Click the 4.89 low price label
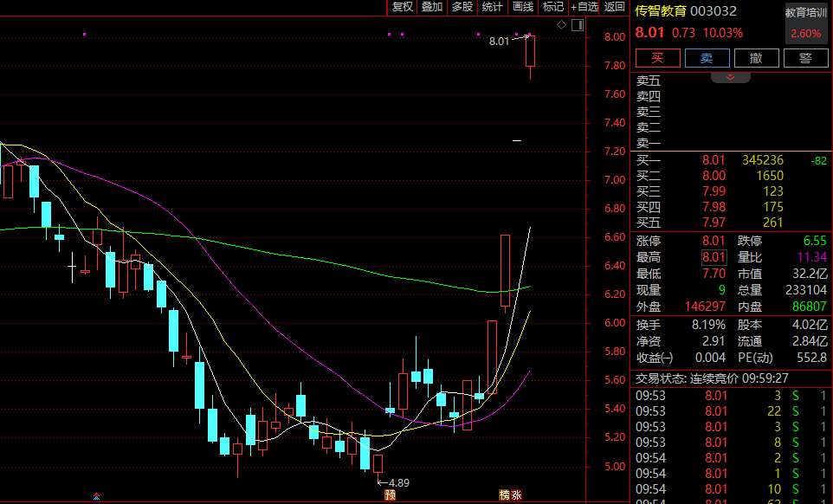Viewport: 833px width, 504px height. click(399, 482)
